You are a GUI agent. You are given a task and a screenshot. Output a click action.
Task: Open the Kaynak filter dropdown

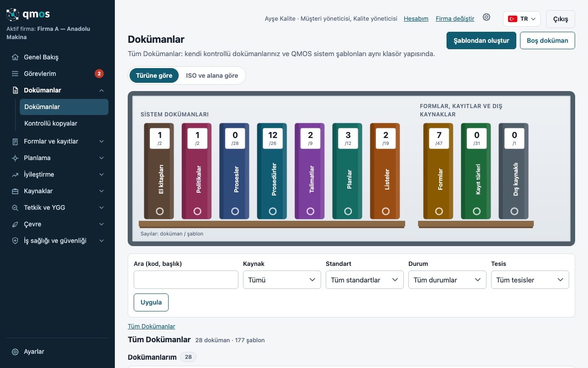282,280
